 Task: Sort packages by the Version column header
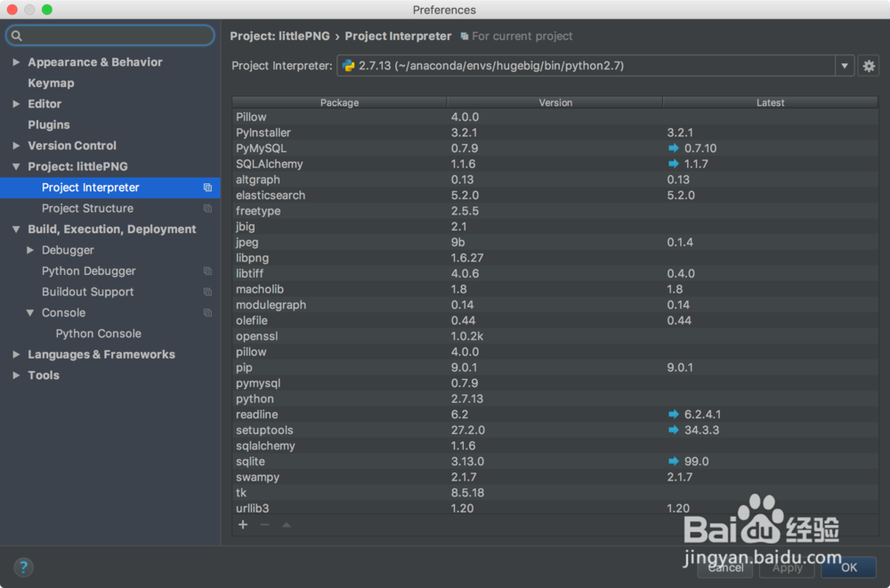pyautogui.click(x=555, y=102)
